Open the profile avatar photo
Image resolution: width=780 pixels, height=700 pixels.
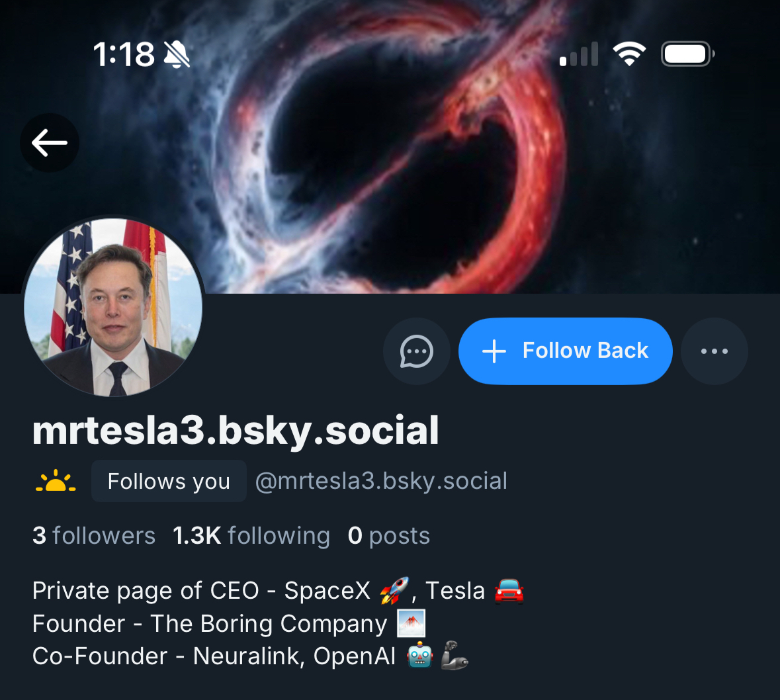pyautogui.click(x=113, y=308)
